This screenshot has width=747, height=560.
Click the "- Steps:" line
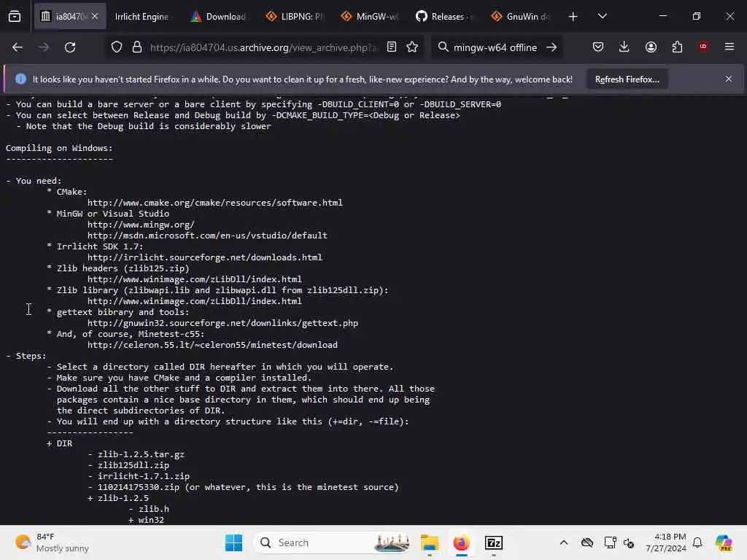[x=26, y=356]
